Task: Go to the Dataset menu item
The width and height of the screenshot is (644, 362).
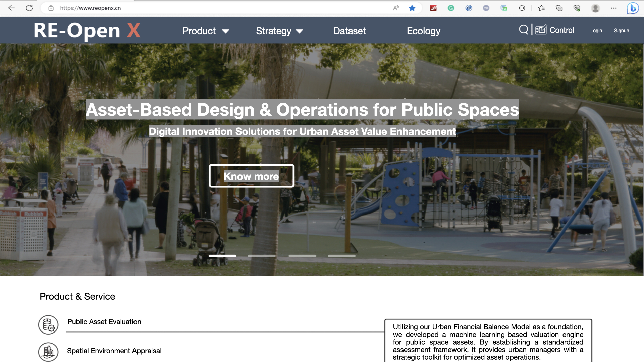Action: point(349,31)
